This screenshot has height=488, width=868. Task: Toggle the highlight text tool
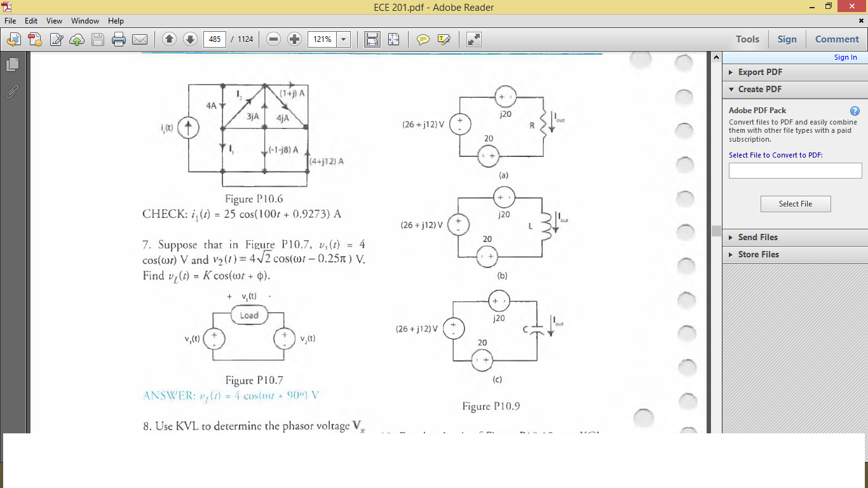443,39
